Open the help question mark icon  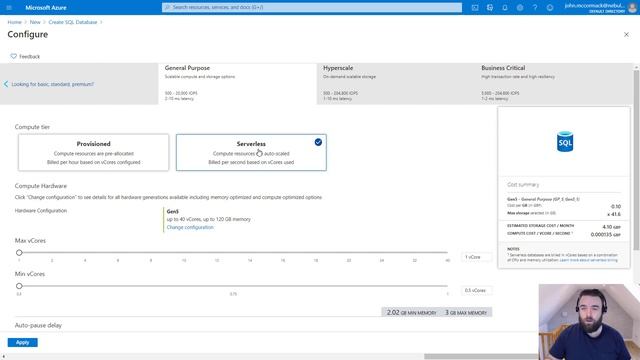(x=535, y=7)
